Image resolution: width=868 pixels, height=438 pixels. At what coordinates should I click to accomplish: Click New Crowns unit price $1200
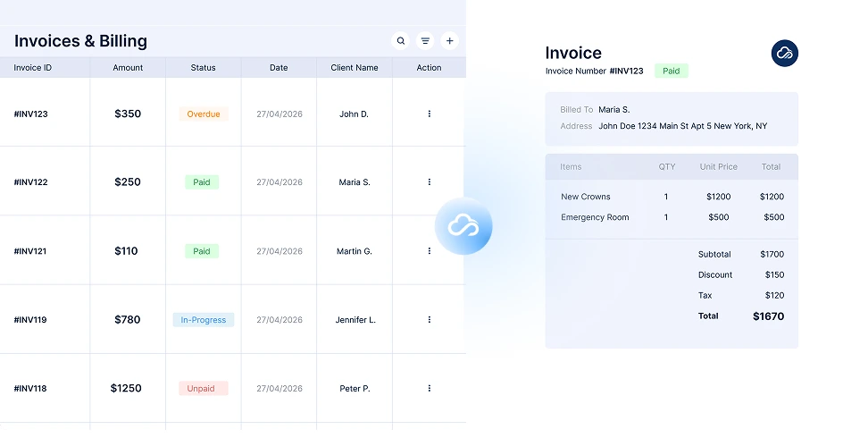719,197
